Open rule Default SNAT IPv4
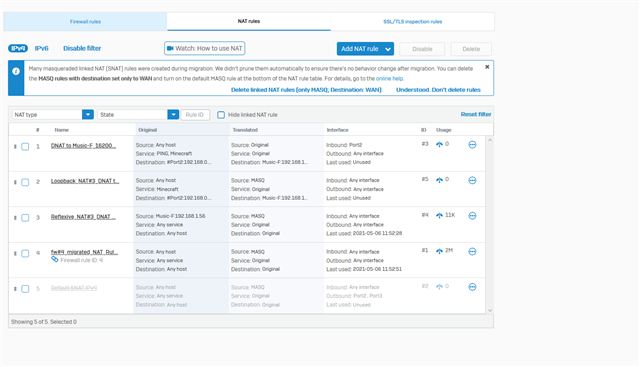The width and height of the screenshot is (640, 367). coord(74,288)
